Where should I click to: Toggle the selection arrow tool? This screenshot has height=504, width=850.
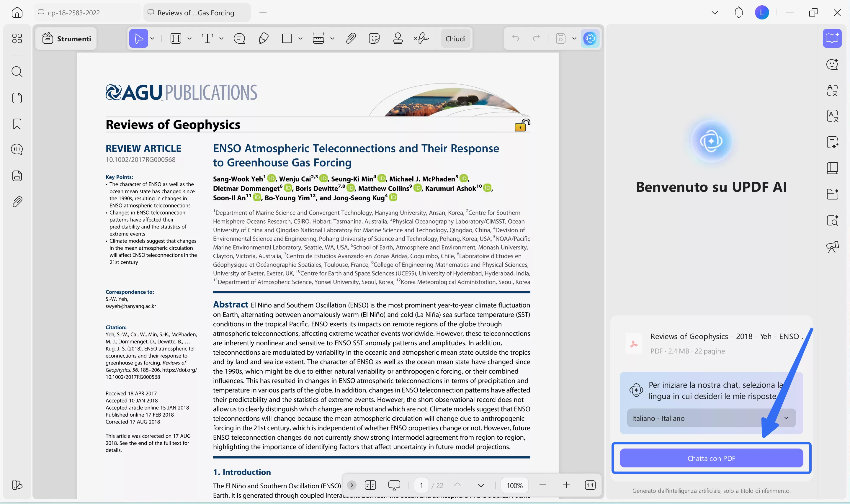(138, 38)
